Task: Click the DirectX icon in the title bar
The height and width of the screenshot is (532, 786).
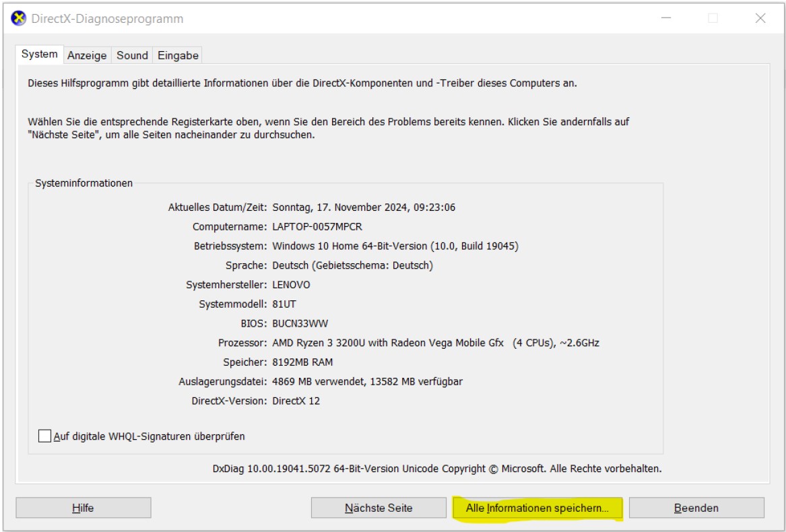Action: (x=18, y=19)
